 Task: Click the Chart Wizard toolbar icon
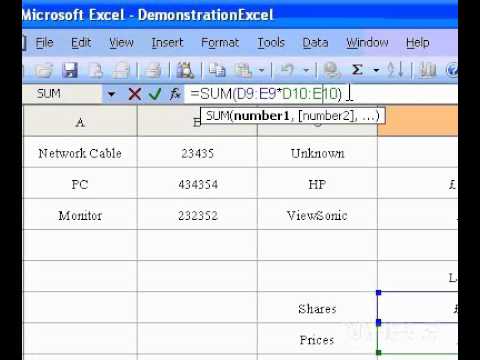(427, 70)
